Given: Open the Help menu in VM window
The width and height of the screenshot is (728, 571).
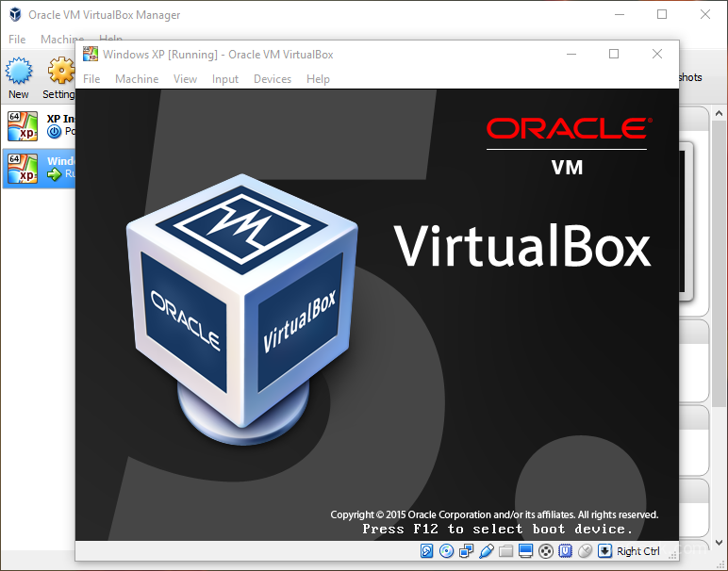Looking at the screenshot, I should (318, 79).
